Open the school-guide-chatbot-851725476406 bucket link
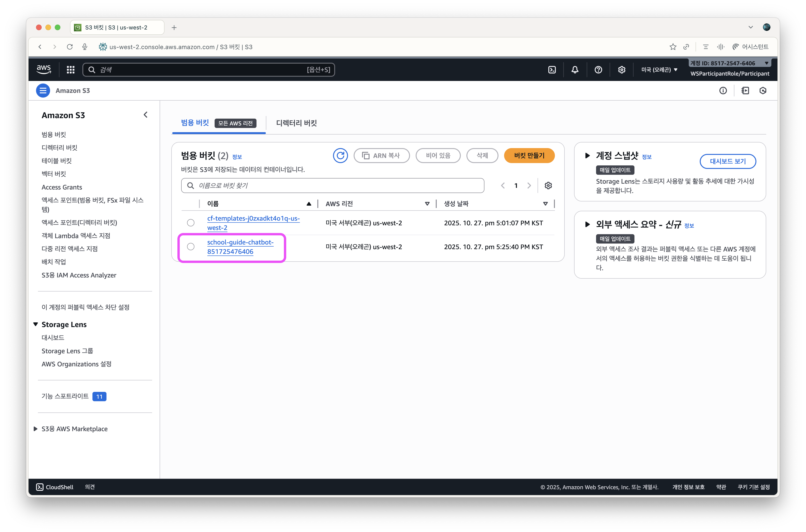This screenshot has width=806, height=532. [240, 247]
